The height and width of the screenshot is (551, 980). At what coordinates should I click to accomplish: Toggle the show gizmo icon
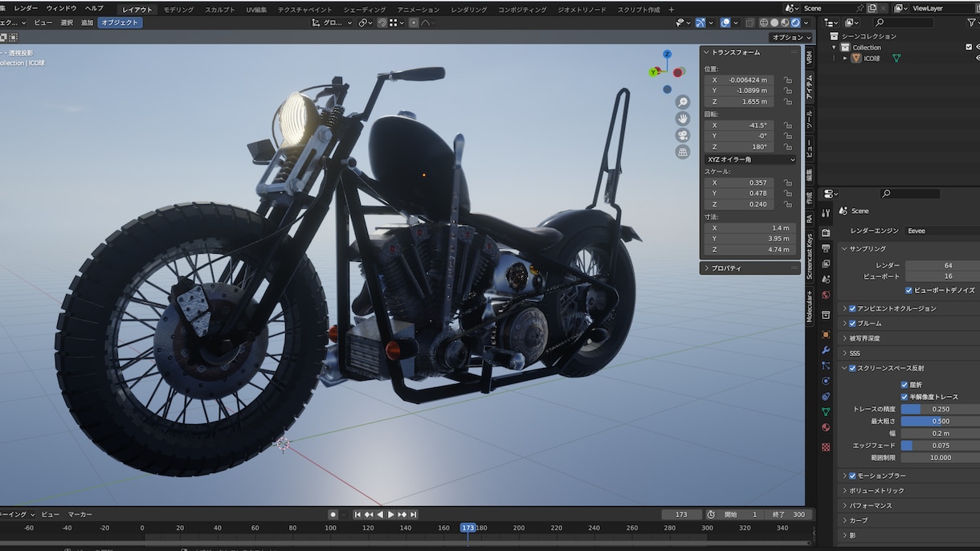[700, 22]
